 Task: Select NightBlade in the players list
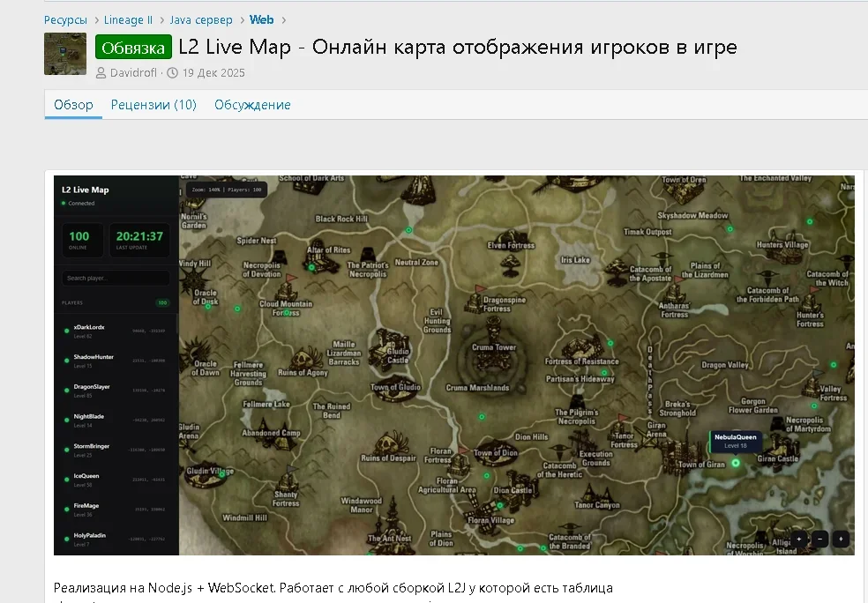116,420
